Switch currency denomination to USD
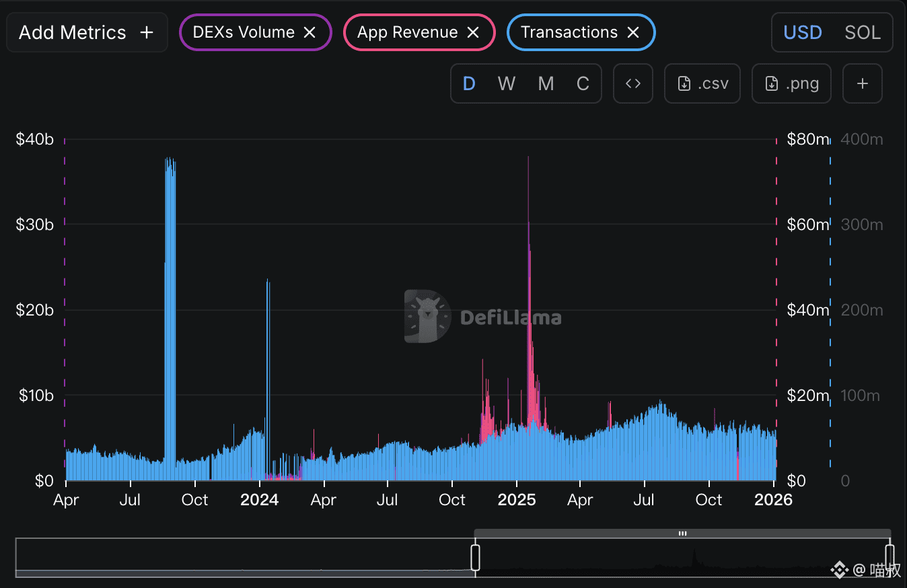Viewport: 907px width, 588px height. [x=803, y=32]
